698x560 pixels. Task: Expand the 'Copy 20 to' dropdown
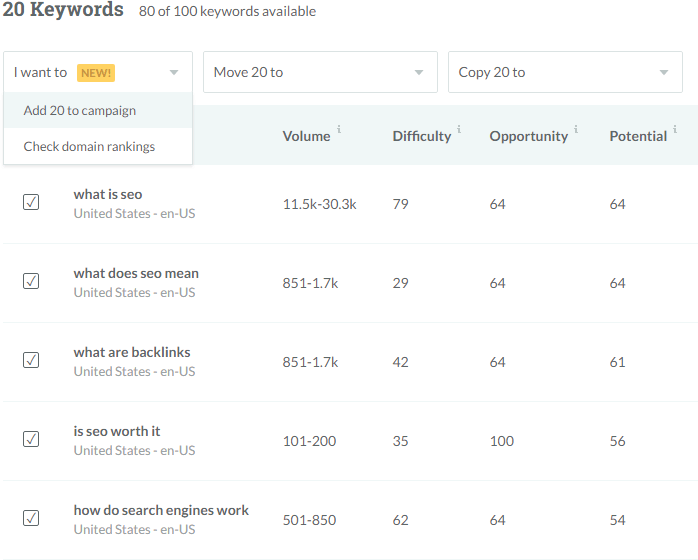(565, 73)
